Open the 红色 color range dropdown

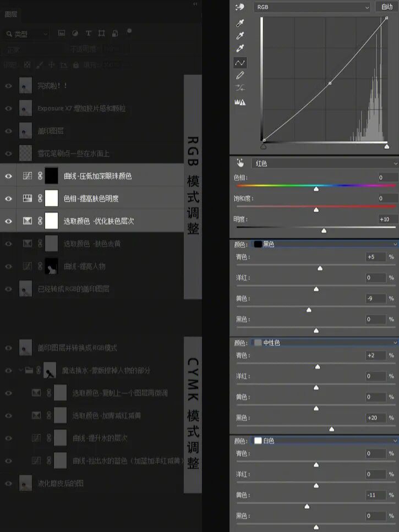point(325,163)
